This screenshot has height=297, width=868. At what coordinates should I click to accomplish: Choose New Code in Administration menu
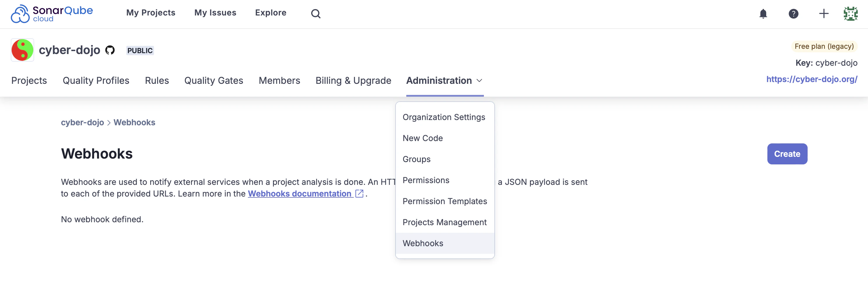(423, 138)
